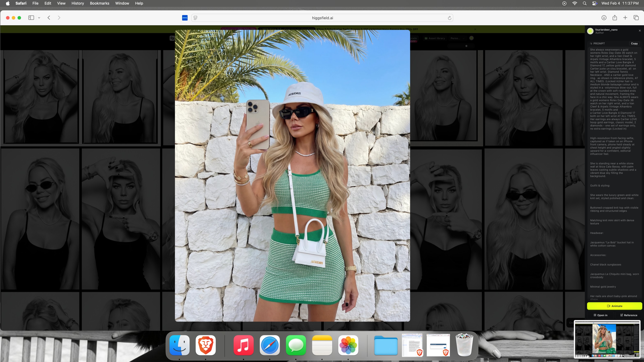Open macOS Control Center in the menu bar
Image resolution: width=644 pixels, height=362 pixels.
pos(595,3)
